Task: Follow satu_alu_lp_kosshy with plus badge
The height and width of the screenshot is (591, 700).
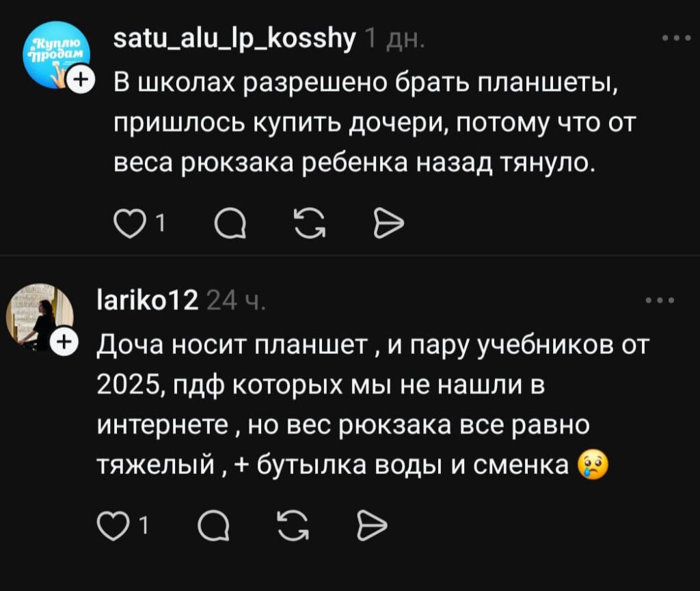Action: tap(81, 79)
